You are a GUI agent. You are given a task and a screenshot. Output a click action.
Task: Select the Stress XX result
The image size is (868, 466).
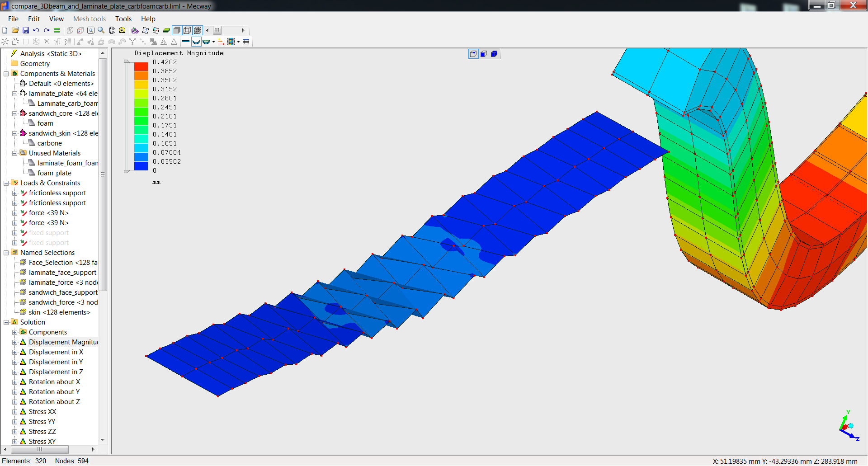pos(42,412)
